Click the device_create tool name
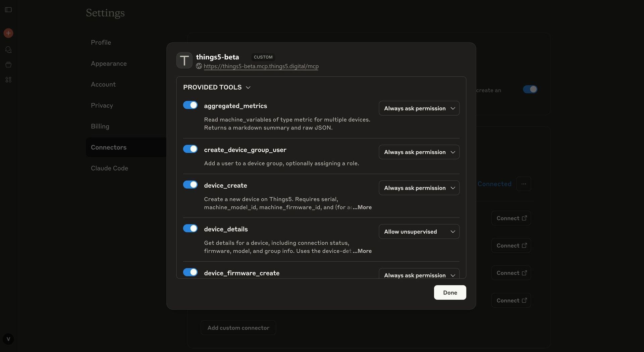644x352 pixels. 225,186
